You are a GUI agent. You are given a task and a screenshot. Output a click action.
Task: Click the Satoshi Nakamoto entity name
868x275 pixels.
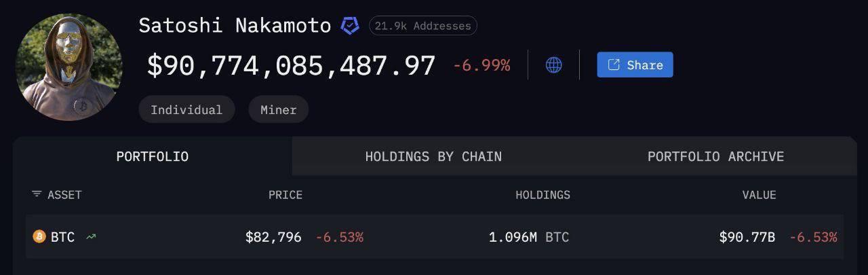[x=235, y=26]
